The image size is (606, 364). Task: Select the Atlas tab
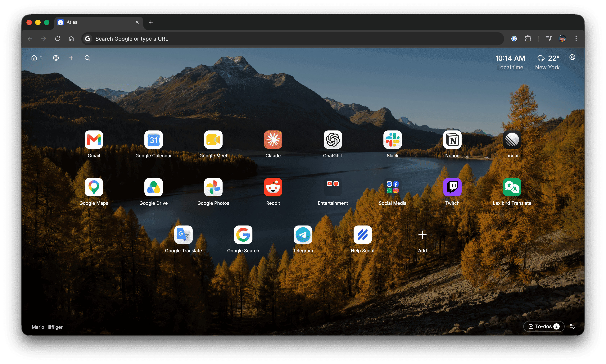99,22
